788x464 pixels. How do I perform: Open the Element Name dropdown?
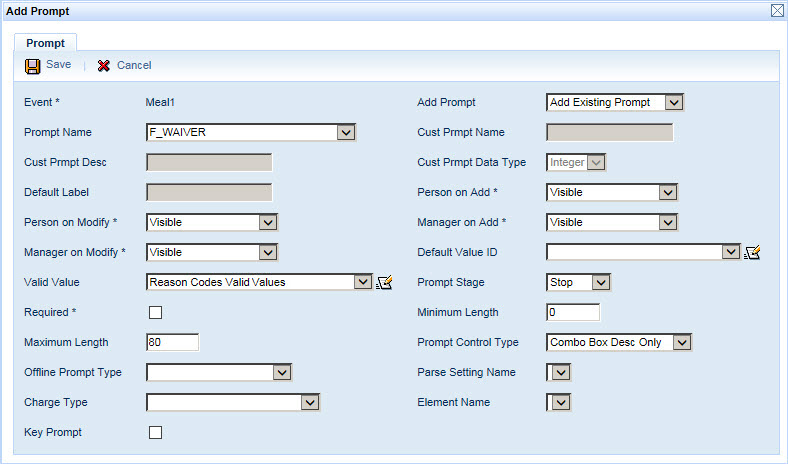[561, 402]
